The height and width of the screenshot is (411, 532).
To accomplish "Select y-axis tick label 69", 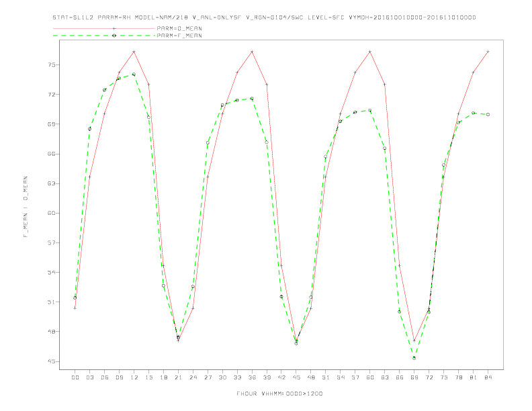I will coord(52,124).
